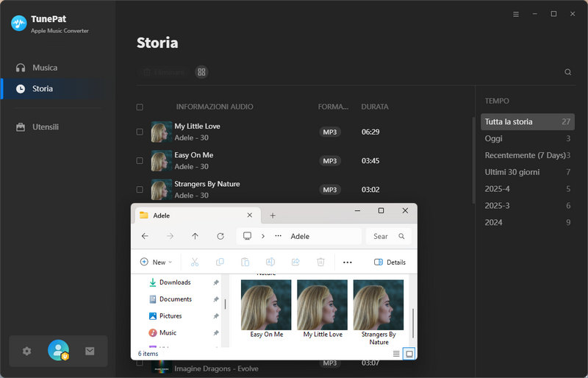Click the Rename icon in Explorer toolbar
588x378 pixels.
[270, 262]
